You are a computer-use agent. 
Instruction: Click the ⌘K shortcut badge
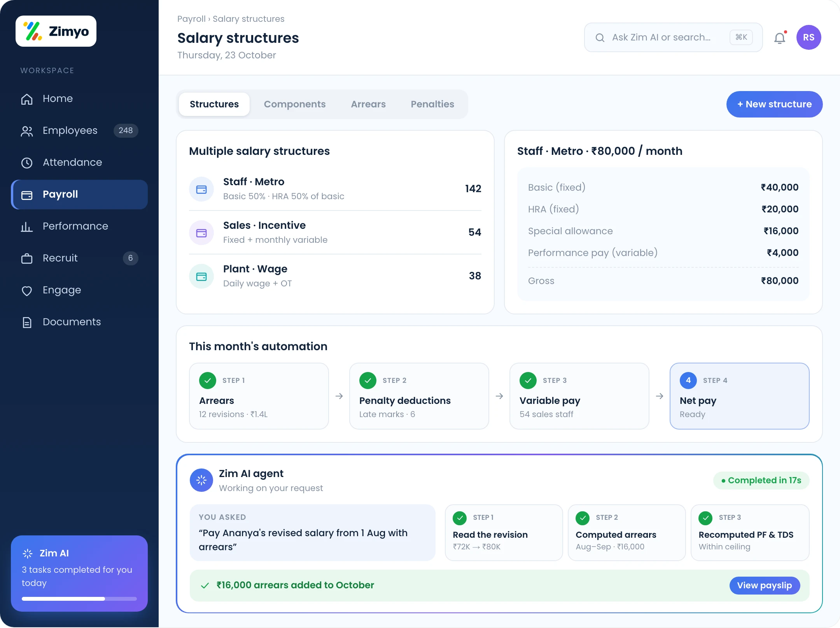(x=741, y=37)
